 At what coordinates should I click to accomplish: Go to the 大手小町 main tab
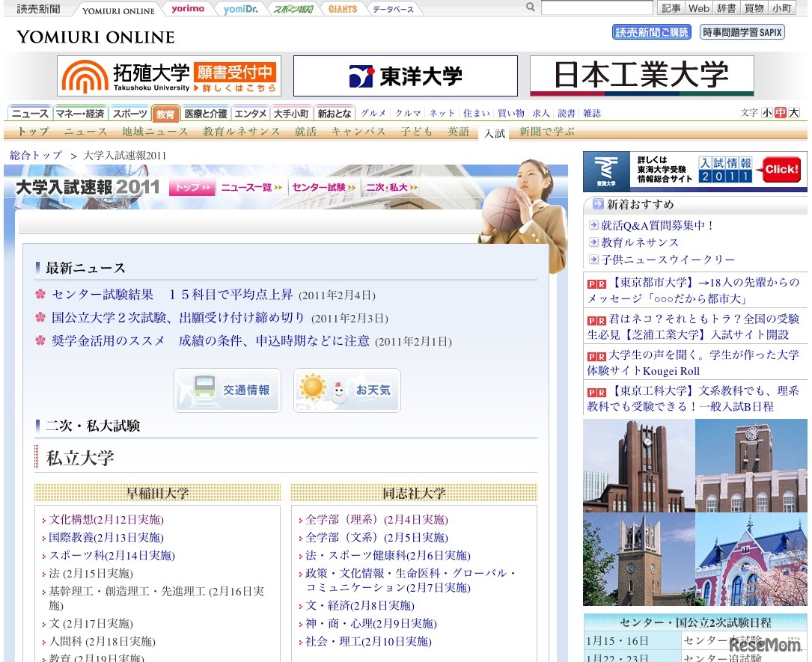tap(291, 114)
